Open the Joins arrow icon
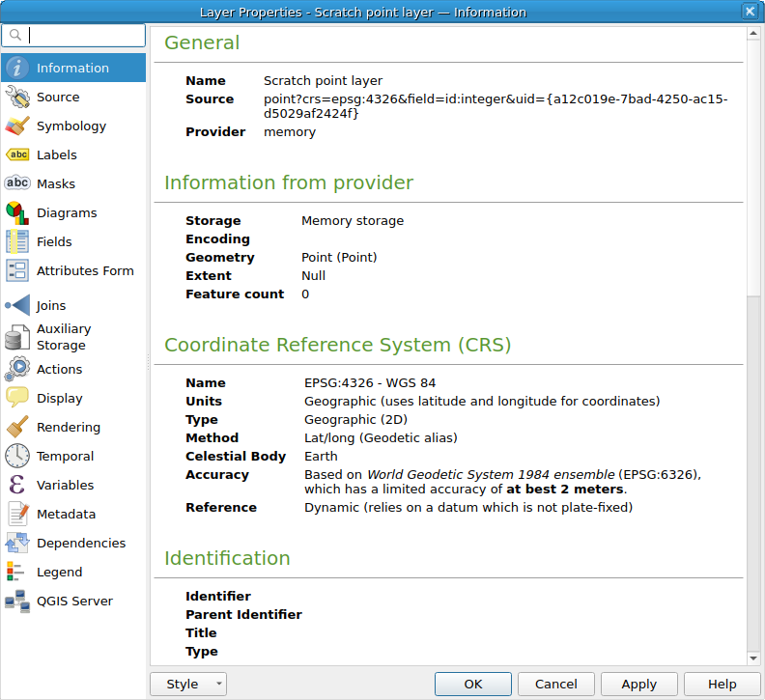The height and width of the screenshot is (700, 765). (17, 305)
